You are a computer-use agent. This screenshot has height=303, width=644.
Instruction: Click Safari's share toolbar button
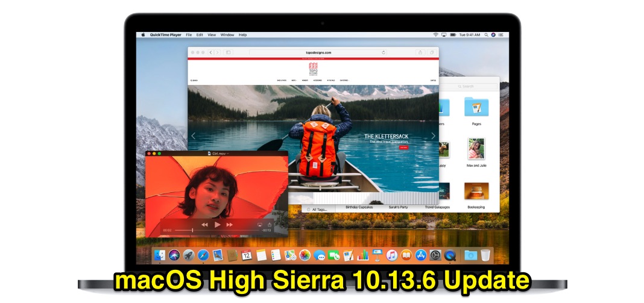pyautogui.click(x=420, y=53)
